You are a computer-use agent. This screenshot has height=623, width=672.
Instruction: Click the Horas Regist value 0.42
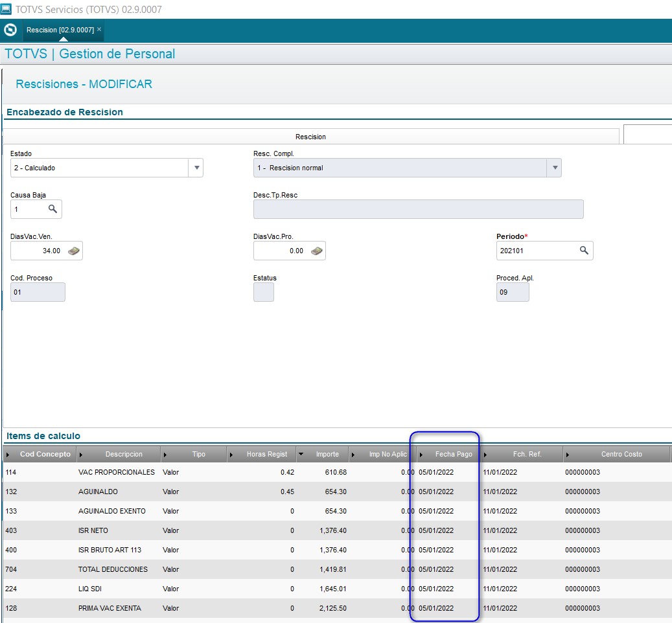[287, 472]
